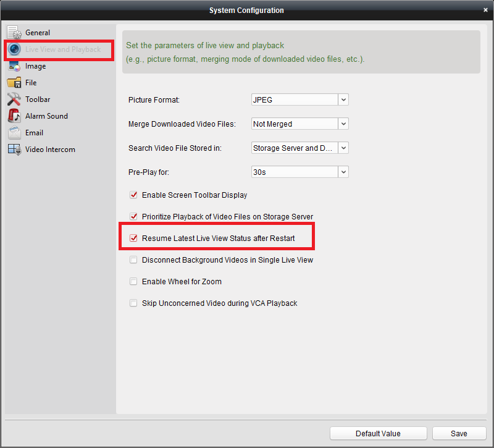Click the File folder icon
Screen dimensions: 494x448
[x=14, y=83]
